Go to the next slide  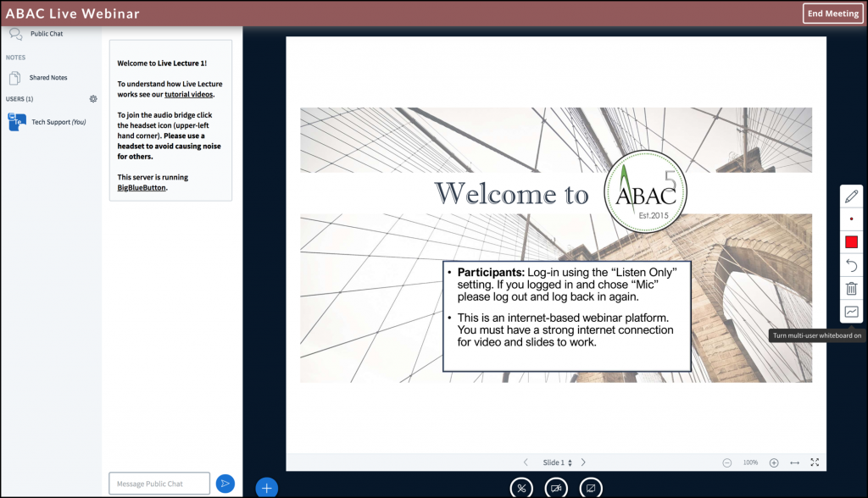coord(583,462)
